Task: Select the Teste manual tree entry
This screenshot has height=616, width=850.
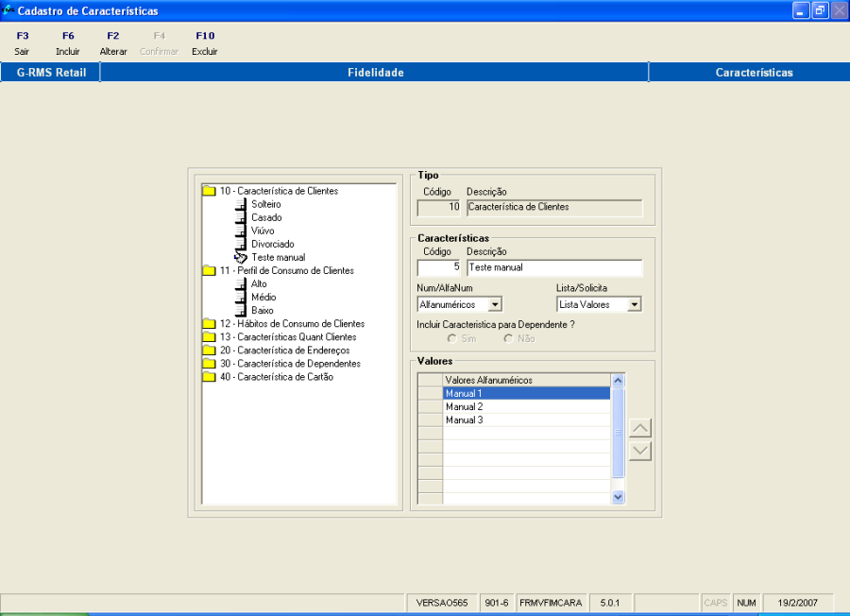Action: tap(278, 258)
